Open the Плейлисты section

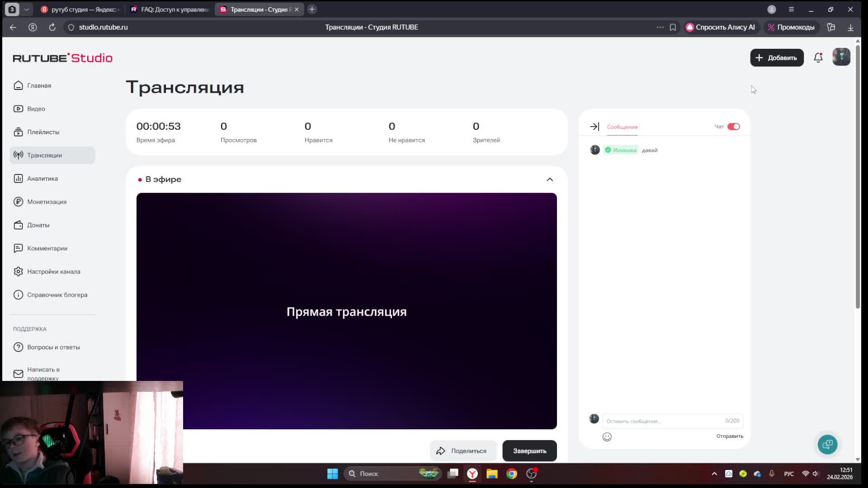point(43,132)
